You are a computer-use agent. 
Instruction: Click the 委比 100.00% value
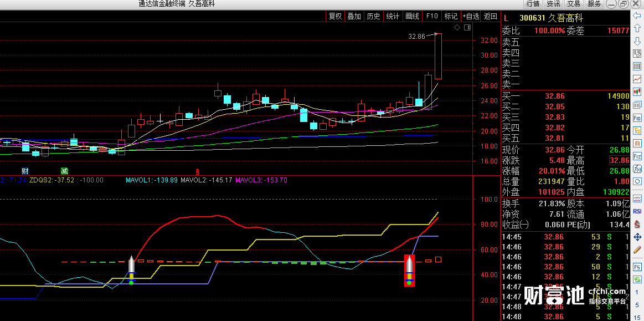pos(549,30)
